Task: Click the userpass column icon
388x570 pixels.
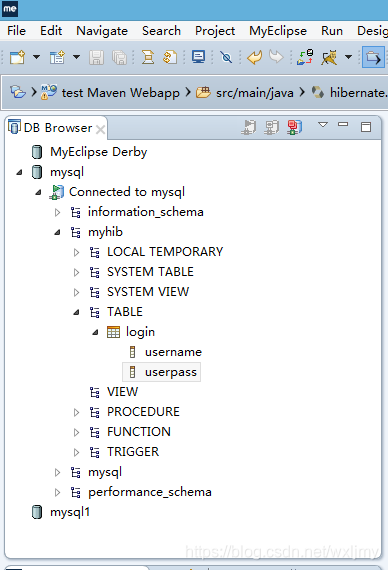Action: [x=132, y=372]
